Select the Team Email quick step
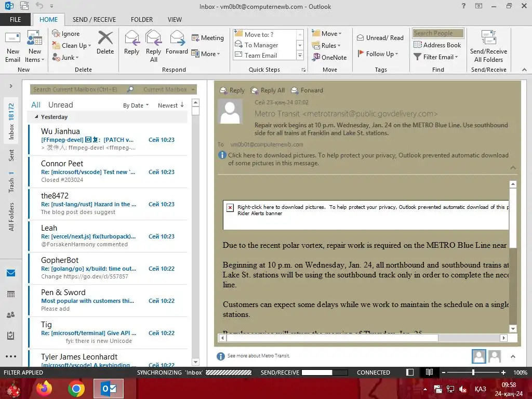 [x=264, y=55]
